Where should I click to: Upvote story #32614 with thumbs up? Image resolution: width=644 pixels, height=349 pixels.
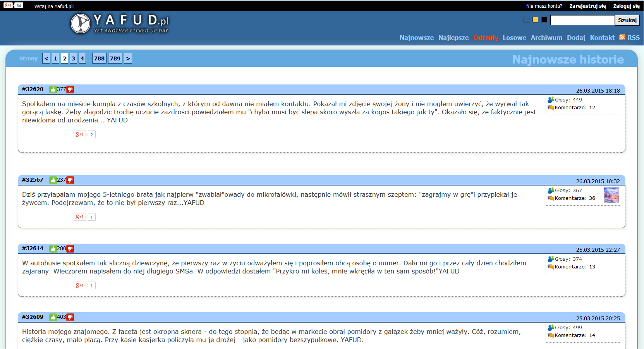click(x=53, y=249)
